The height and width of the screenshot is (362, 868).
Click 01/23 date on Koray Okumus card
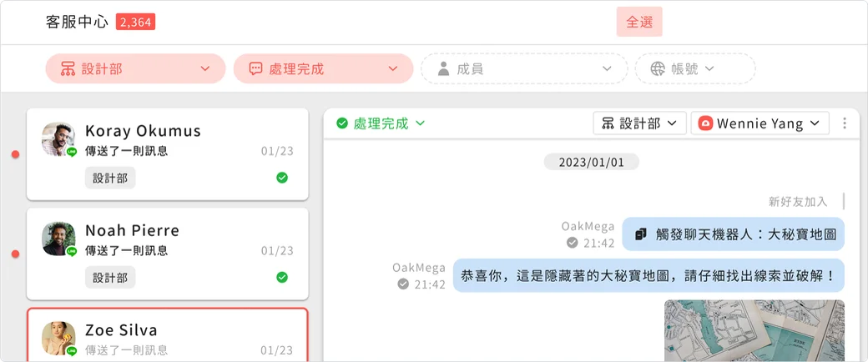(x=277, y=151)
